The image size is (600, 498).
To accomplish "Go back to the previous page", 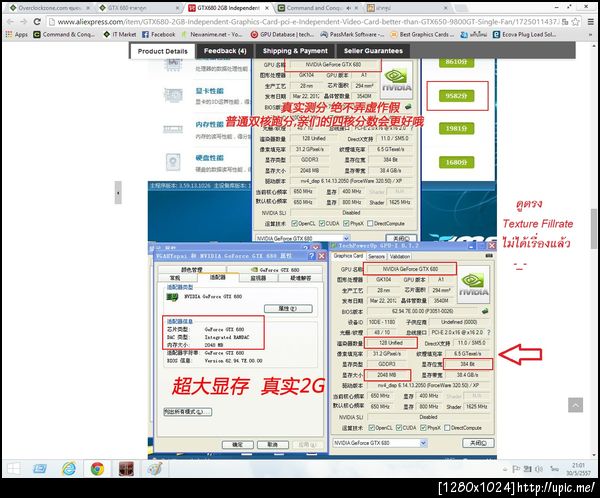I will click(x=10, y=22).
